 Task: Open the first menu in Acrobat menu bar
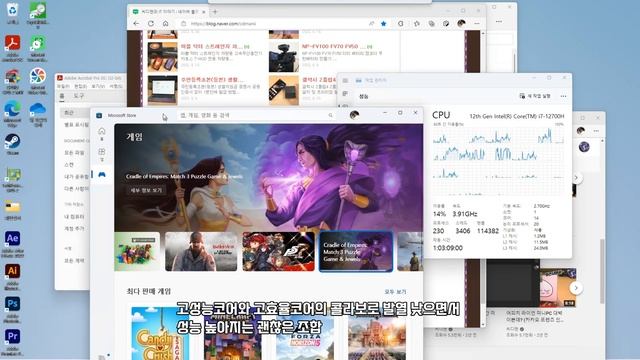point(63,87)
